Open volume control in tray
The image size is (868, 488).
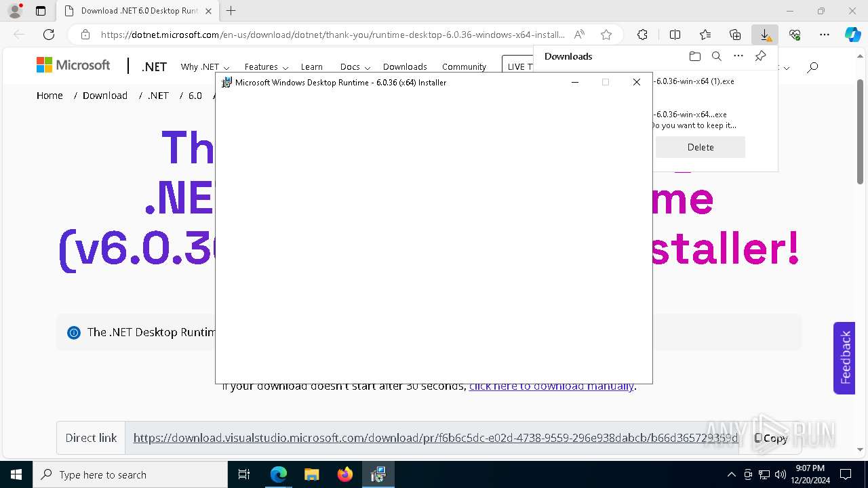coord(780,474)
